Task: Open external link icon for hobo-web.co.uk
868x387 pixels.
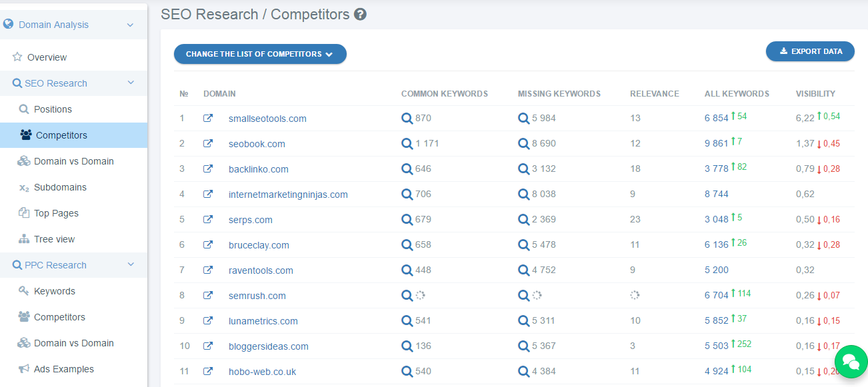Action: point(208,371)
